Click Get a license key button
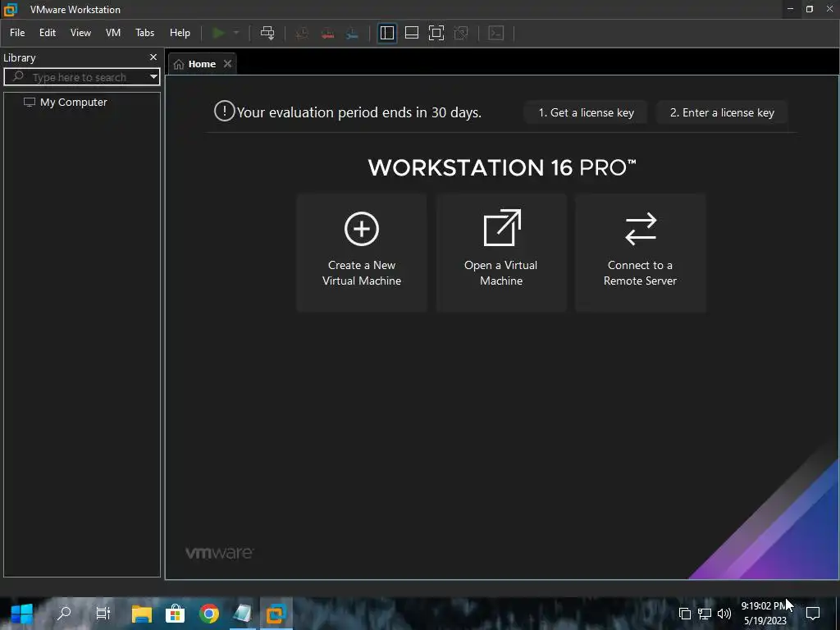The image size is (840, 630). coord(586,112)
